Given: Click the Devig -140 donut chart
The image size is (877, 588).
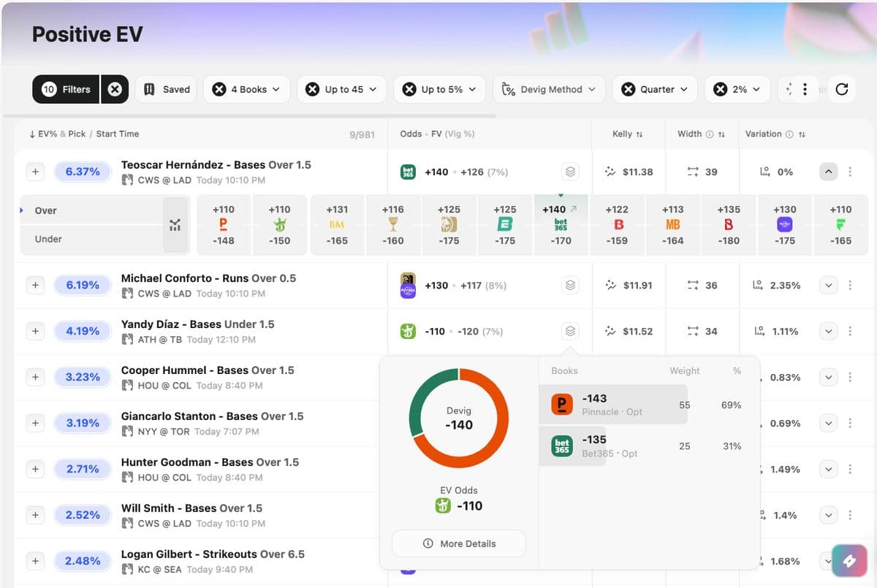Looking at the screenshot, I should click(x=459, y=418).
